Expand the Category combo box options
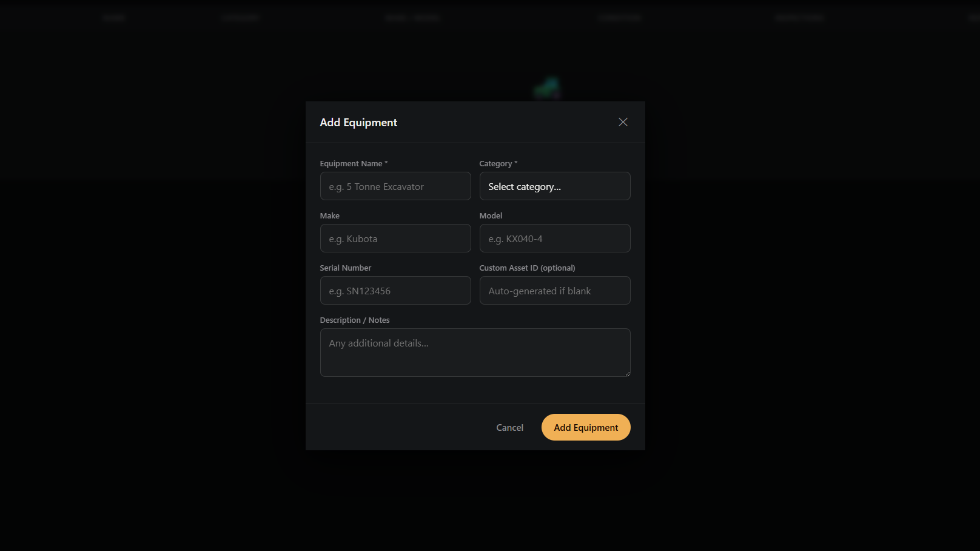 pos(554,186)
